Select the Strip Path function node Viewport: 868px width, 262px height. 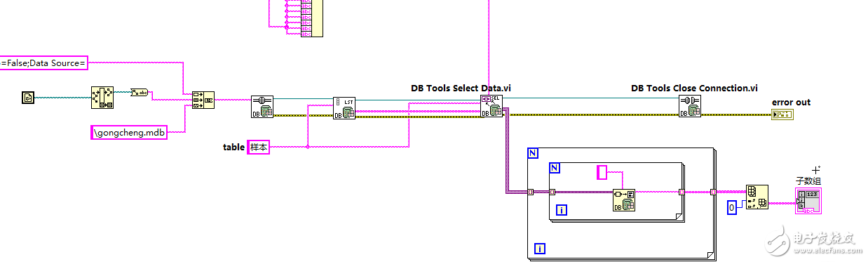coord(102,98)
